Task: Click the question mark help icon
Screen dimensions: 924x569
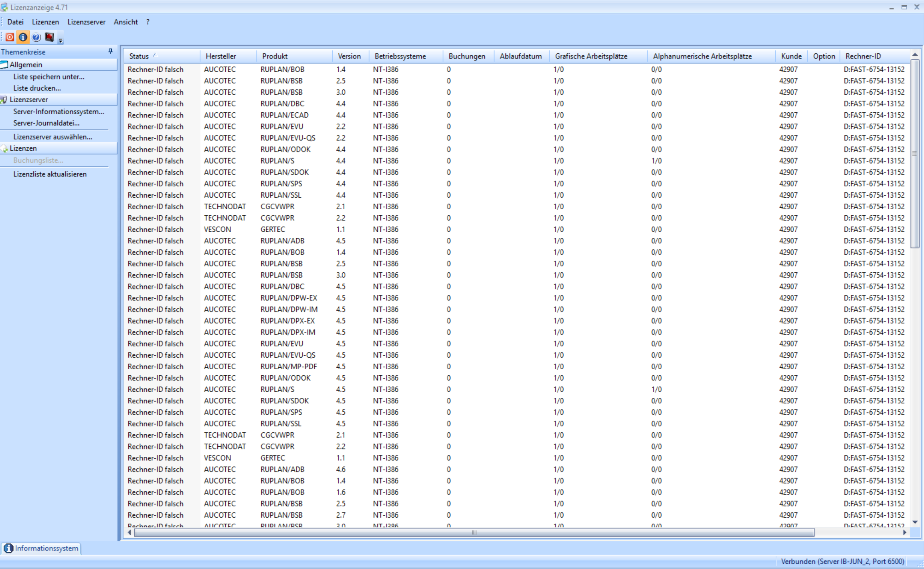Action: [x=36, y=37]
